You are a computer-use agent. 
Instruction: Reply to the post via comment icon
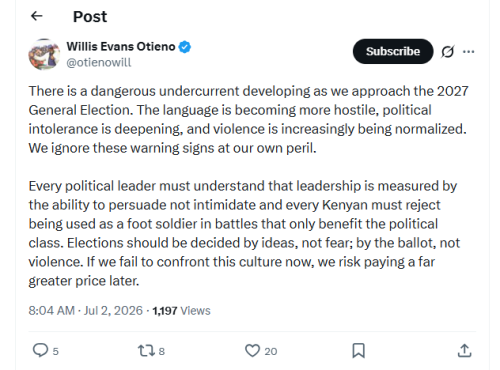pos(40,351)
